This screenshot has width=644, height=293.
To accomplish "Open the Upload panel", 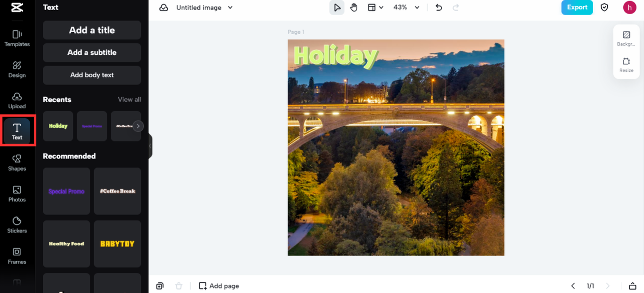I will (17, 101).
